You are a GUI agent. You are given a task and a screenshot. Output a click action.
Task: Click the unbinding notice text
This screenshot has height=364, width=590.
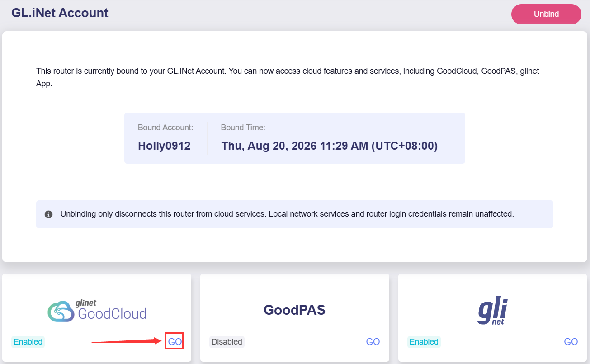click(287, 214)
